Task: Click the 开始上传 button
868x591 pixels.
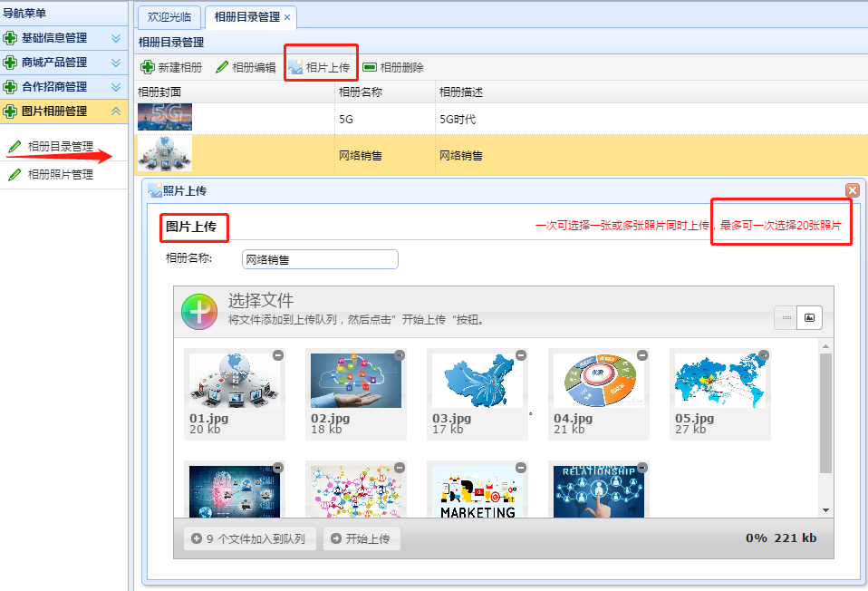Action: coord(361,538)
